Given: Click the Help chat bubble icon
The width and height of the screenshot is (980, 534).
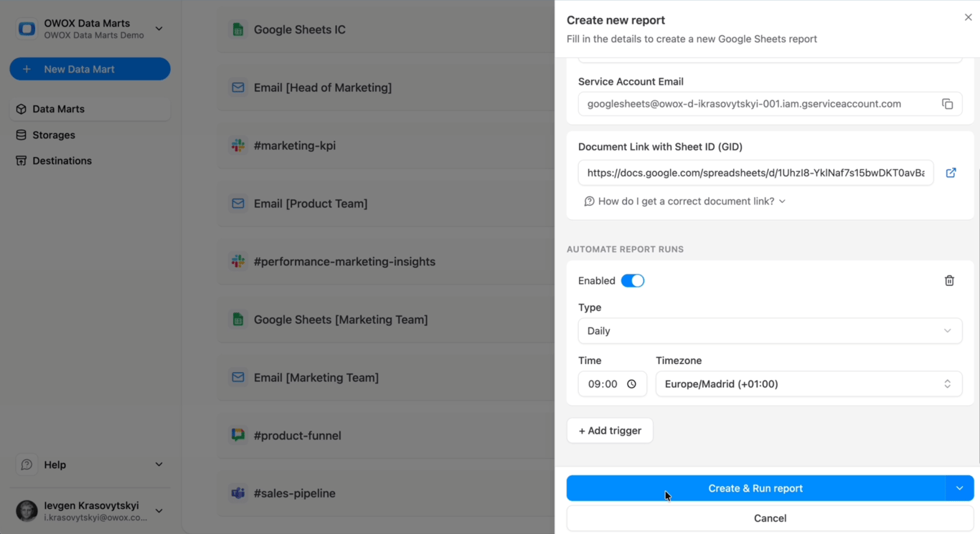Looking at the screenshot, I should click(x=27, y=464).
